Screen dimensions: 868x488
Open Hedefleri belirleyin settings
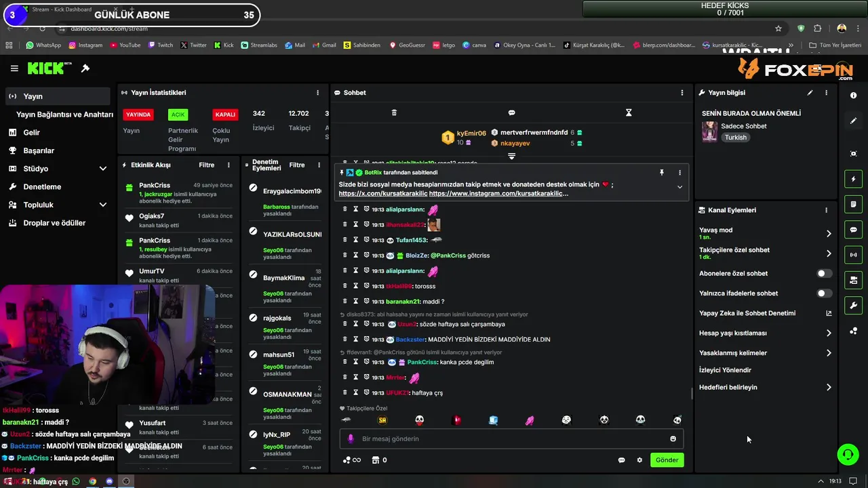pos(765,388)
